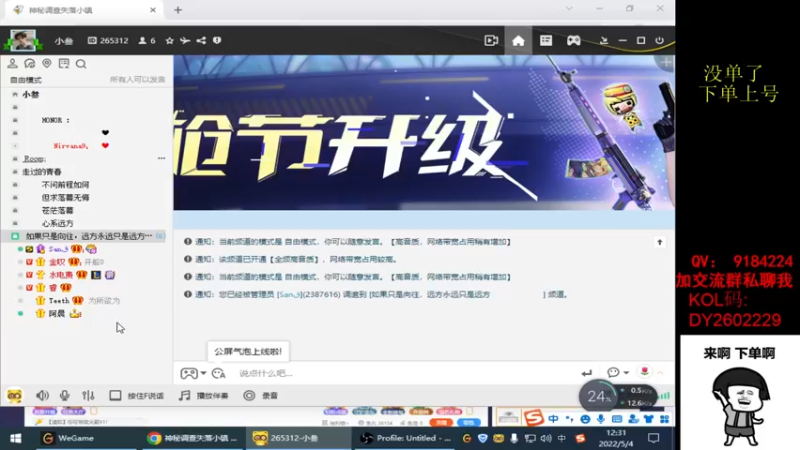Select the 心系远方 sub-channel

click(x=57, y=223)
